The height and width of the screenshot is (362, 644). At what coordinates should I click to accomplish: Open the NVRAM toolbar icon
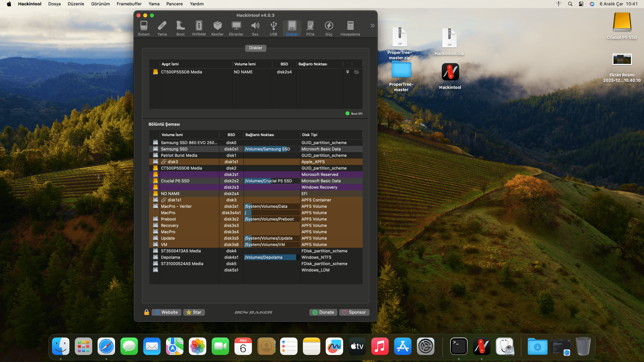199,28
